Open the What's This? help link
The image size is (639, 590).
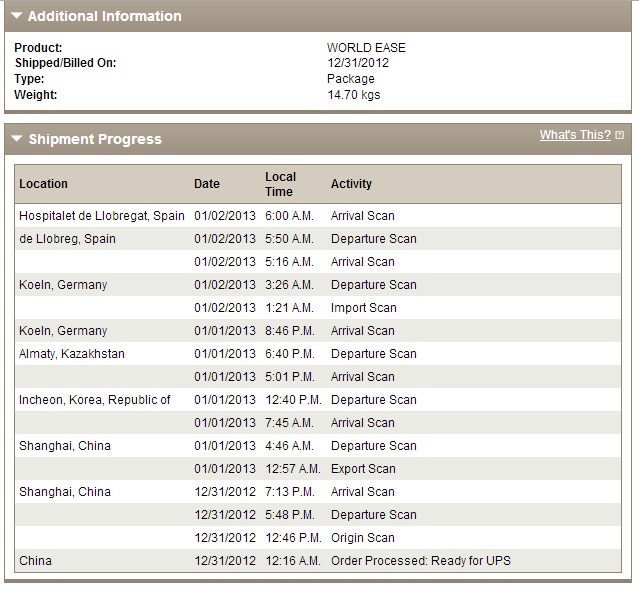pos(575,135)
